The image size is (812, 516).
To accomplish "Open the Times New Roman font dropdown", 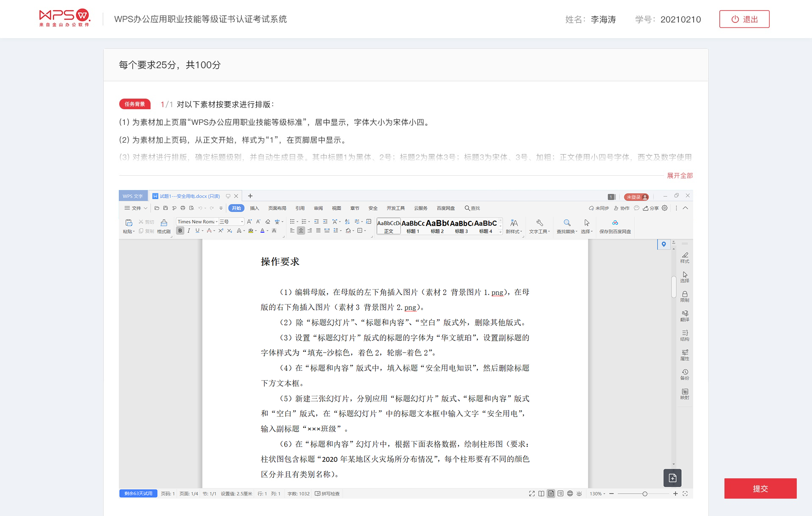I will point(217,222).
